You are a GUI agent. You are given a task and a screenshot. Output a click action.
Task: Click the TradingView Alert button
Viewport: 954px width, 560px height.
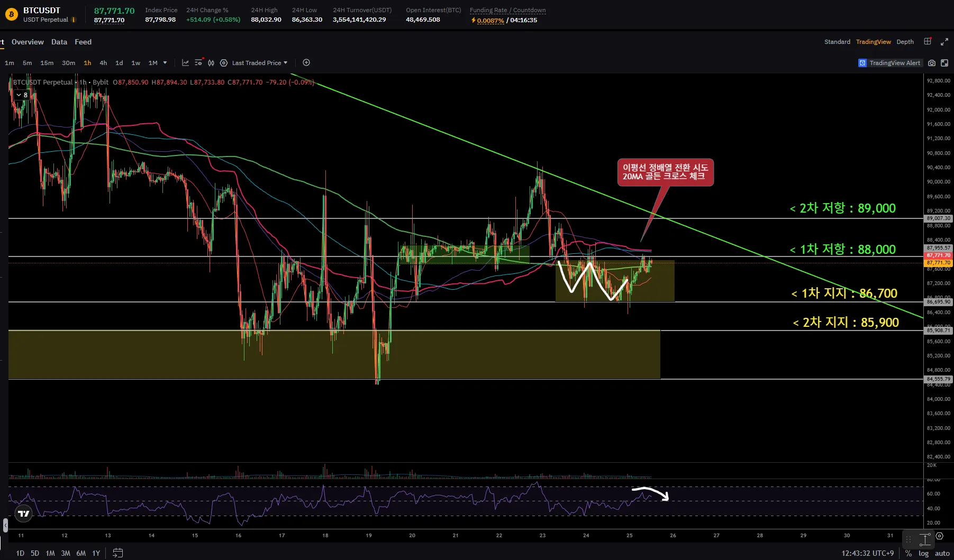(890, 63)
